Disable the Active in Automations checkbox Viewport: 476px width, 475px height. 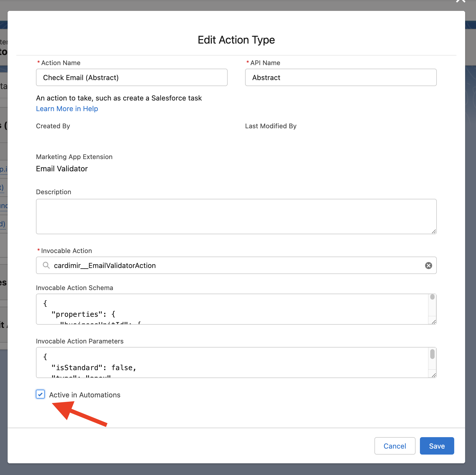tap(40, 394)
